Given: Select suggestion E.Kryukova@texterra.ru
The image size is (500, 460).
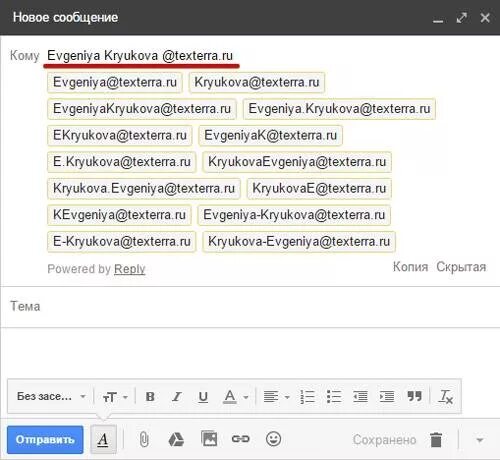Looking at the screenshot, I should (x=122, y=162).
